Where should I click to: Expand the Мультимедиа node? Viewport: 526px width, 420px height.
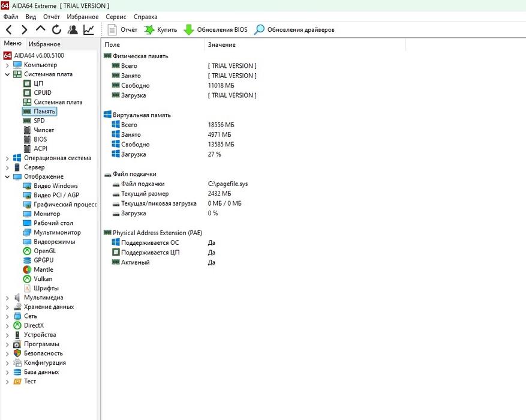[7, 298]
